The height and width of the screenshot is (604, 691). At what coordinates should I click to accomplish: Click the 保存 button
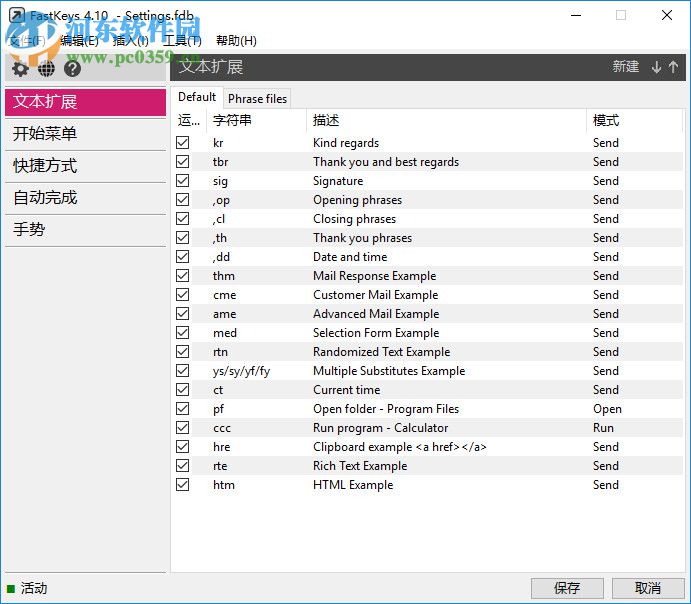[x=567, y=588]
